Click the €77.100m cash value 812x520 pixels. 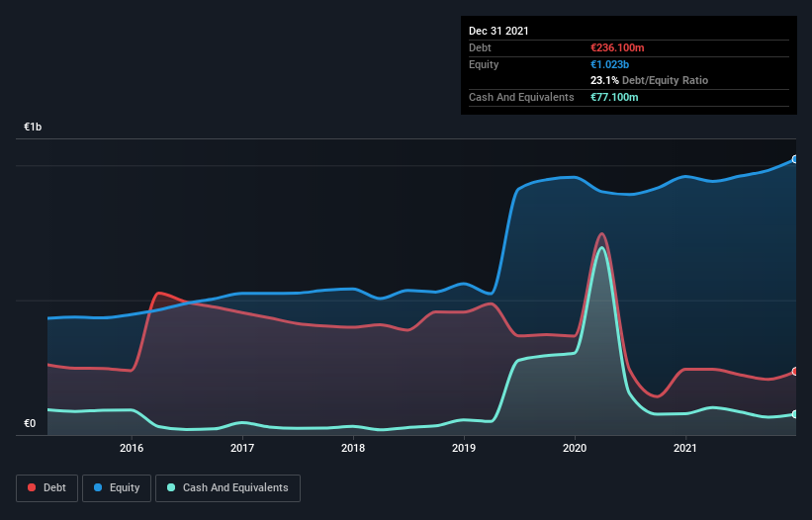click(x=614, y=97)
